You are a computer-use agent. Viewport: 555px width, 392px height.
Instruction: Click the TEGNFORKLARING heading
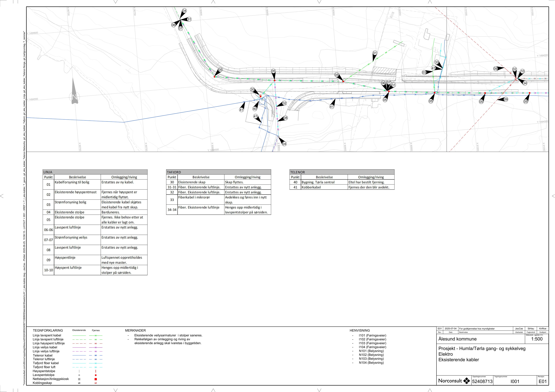pyautogui.click(x=48, y=330)
